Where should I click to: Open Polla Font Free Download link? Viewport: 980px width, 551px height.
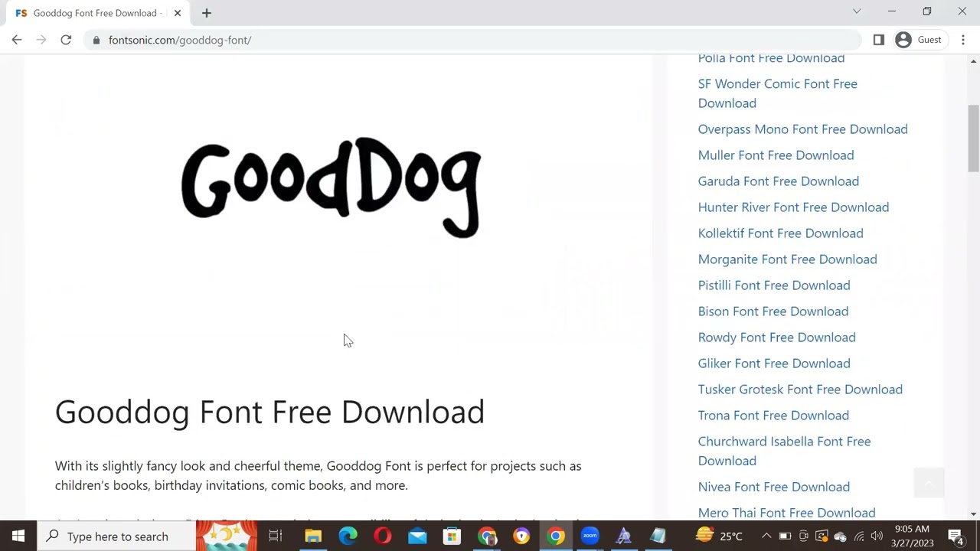pyautogui.click(x=771, y=58)
